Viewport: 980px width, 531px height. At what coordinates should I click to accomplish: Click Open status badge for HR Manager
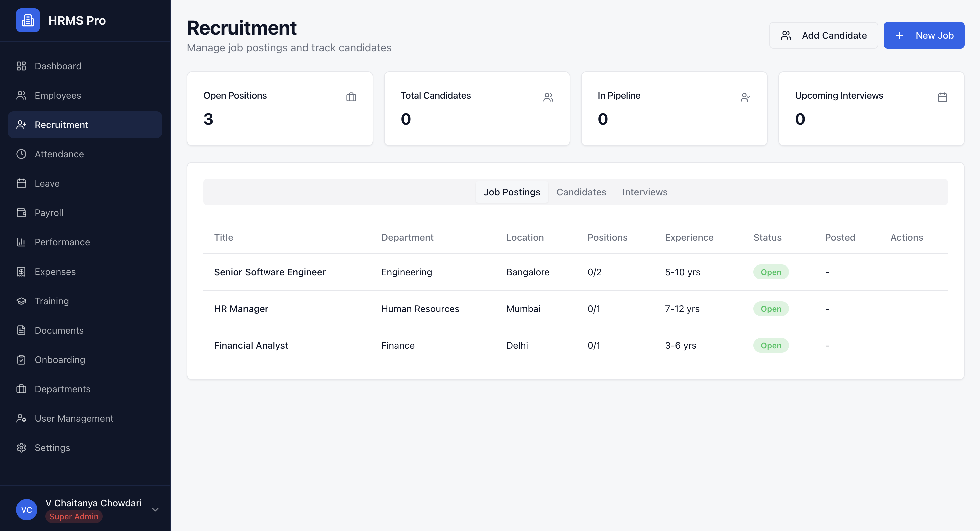[771, 309]
